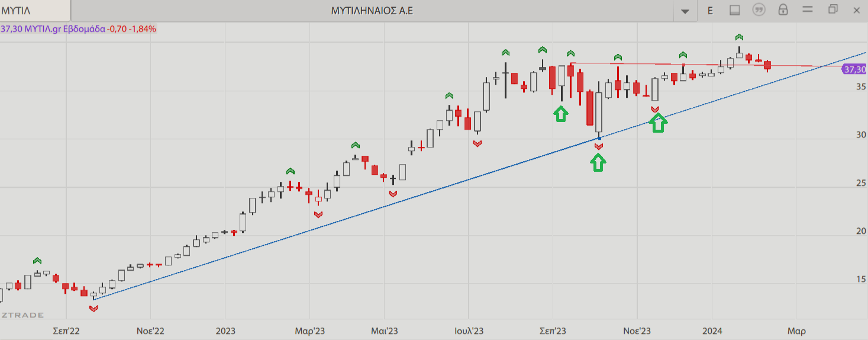
Task: Open the quotes bubble icon
Action: click(759, 9)
